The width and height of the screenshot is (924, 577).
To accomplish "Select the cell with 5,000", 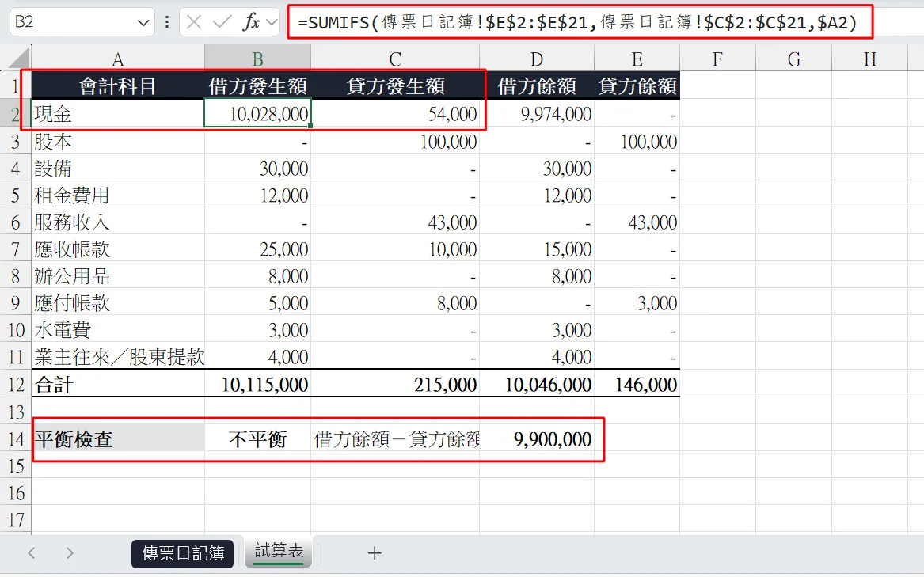I will click(257, 303).
